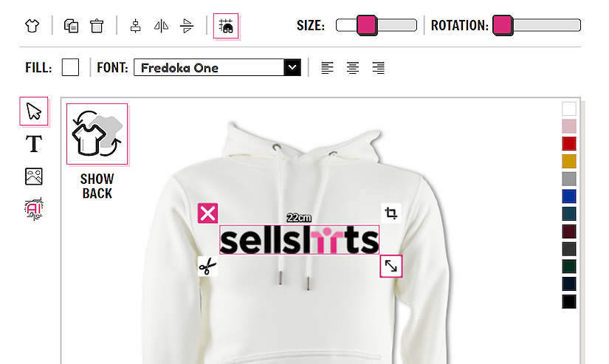
Task: Toggle the snap-to-grid magnet option
Action: coord(226,26)
